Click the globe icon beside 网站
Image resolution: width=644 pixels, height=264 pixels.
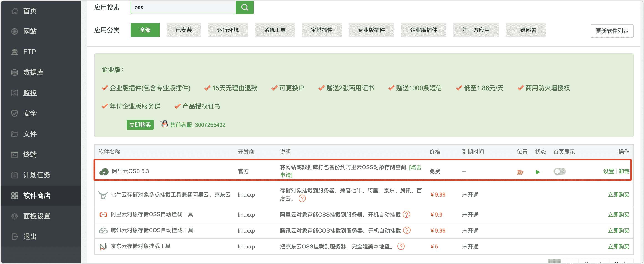15,31
